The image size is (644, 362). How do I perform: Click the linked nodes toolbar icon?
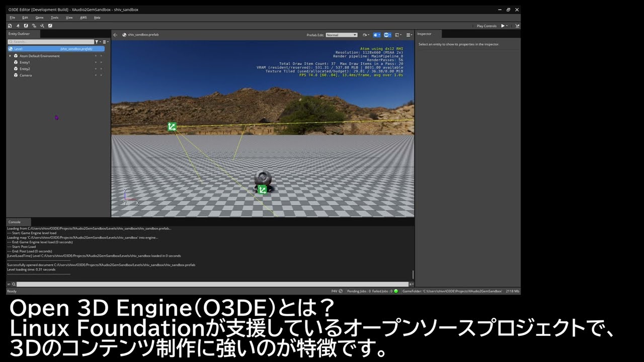pyautogui.click(x=34, y=26)
